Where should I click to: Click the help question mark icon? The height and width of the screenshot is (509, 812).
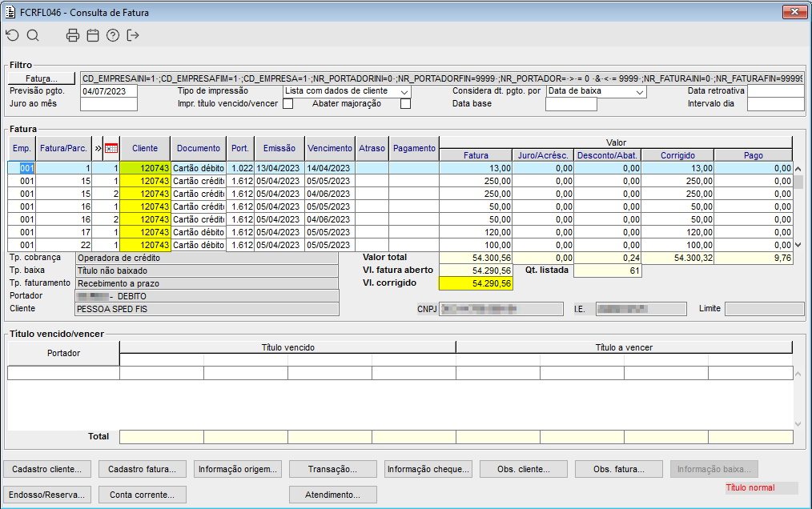click(x=113, y=35)
